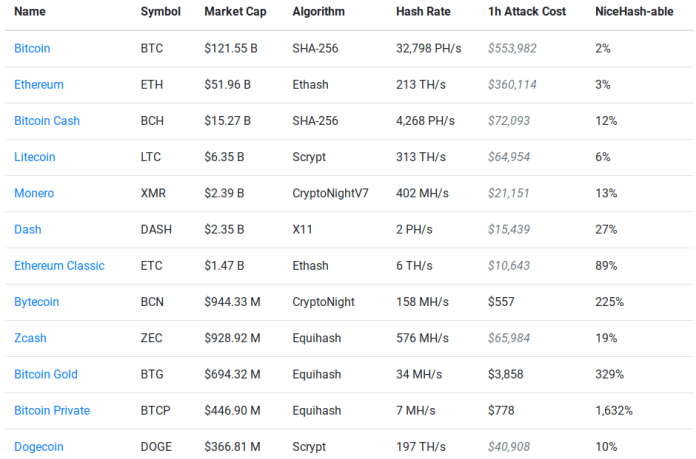The width and height of the screenshot is (696, 459).
Task: Open the Dash coin link
Action: [x=28, y=230]
